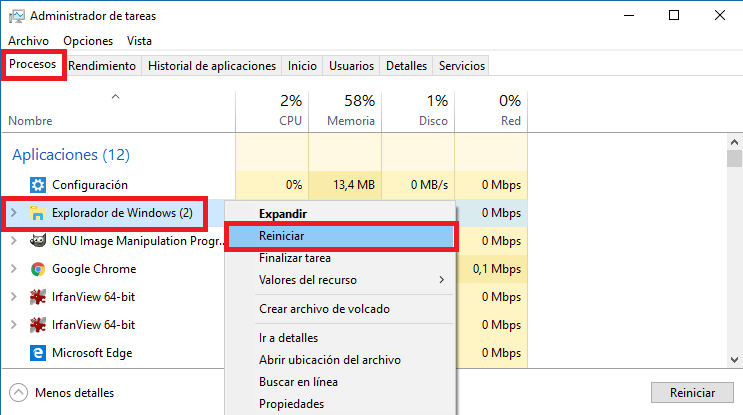The width and height of the screenshot is (743, 415).
Task: Click the first IrfanView 64-bit icon
Action: (x=38, y=297)
